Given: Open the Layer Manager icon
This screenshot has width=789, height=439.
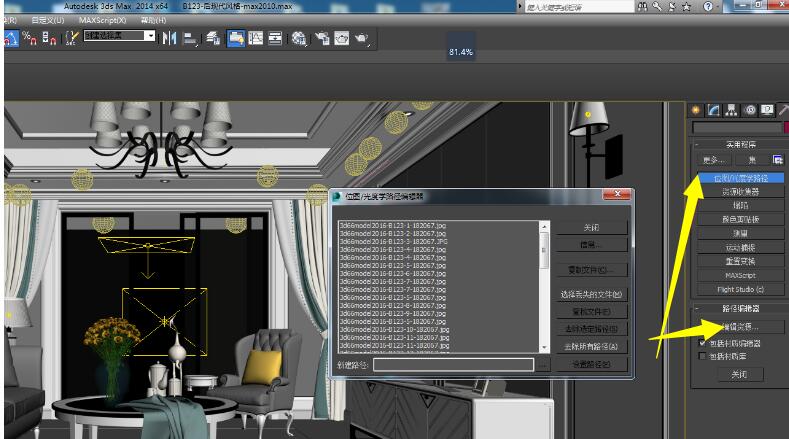Looking at the screenshot, I should coord(213,38).
